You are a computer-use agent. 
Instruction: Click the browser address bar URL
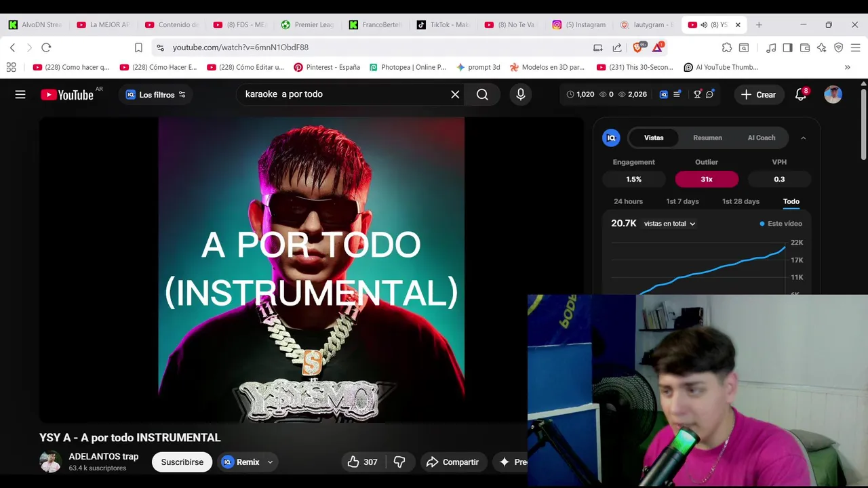point(240,47)
